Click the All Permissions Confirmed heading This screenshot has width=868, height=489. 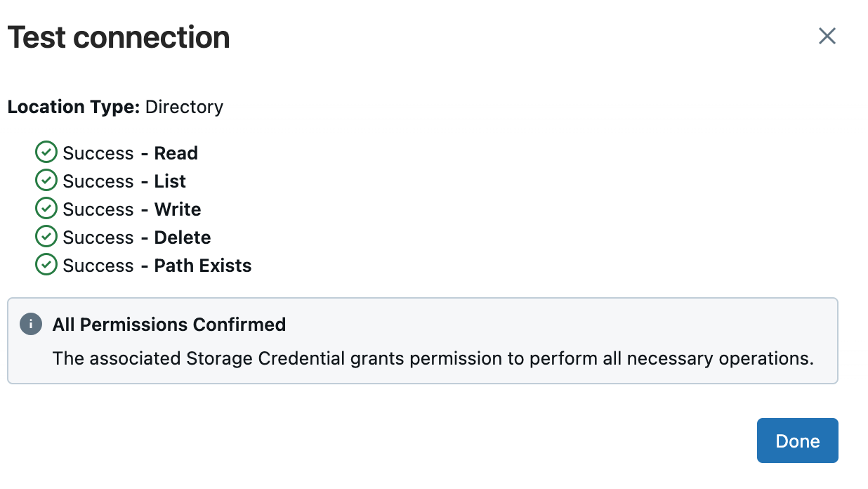click(x=169, y=324)
